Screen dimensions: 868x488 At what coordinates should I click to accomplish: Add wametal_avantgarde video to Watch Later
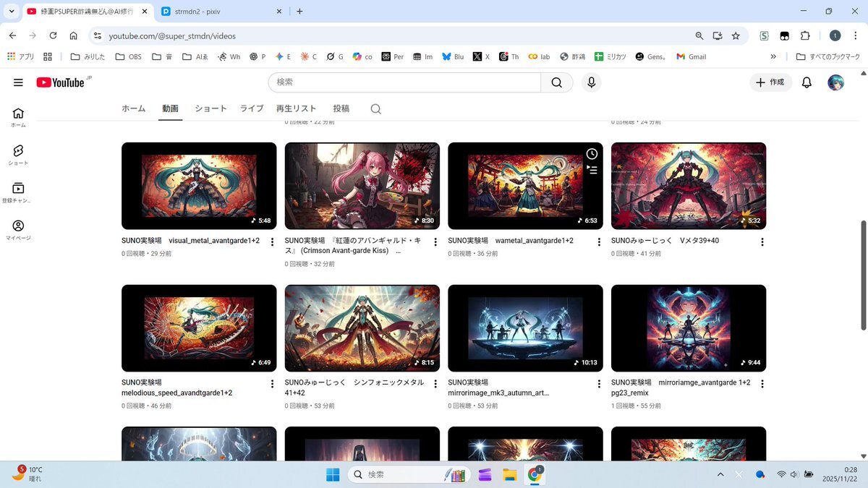click(x=592, y=154)
